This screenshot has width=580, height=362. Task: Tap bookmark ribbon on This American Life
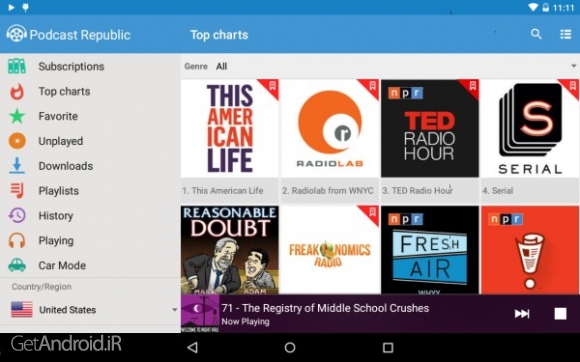point(272,86)
